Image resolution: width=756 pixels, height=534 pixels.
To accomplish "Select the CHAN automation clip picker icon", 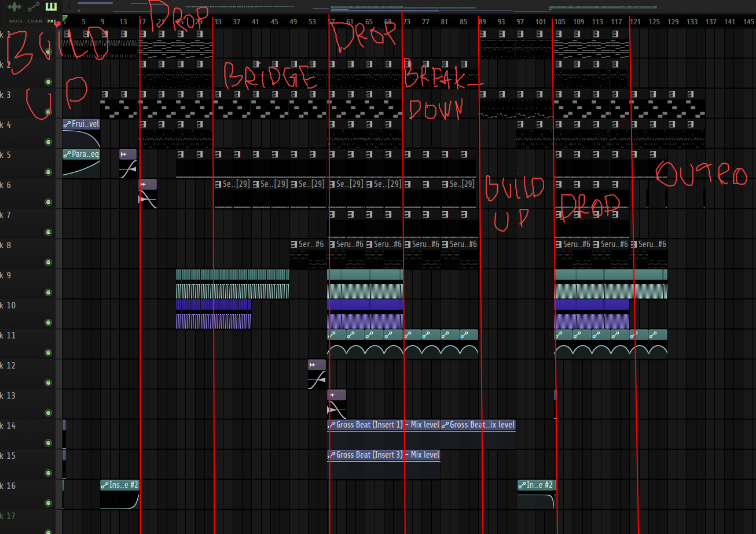I will click(34, 8).
